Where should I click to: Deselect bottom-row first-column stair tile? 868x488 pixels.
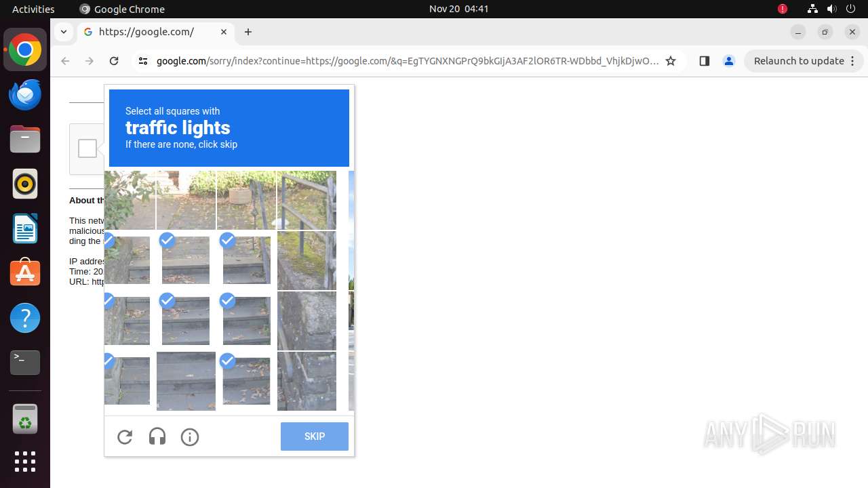point(127,381)
